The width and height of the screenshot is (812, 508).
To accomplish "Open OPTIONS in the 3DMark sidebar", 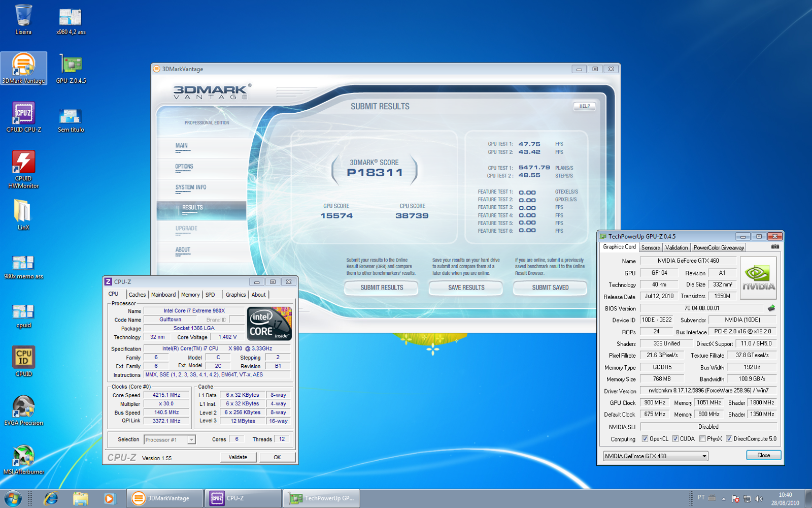I will [184, 167].
